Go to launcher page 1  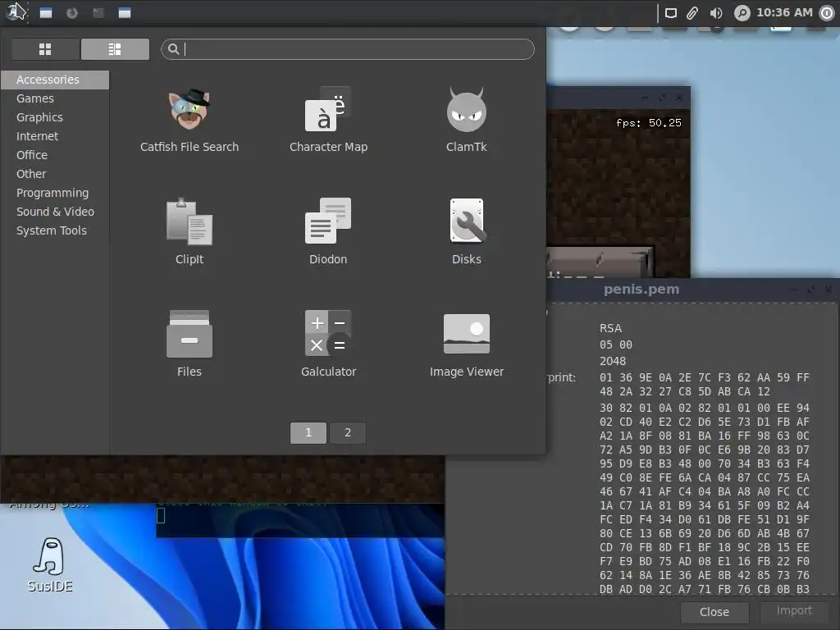[x=308, y=433]
